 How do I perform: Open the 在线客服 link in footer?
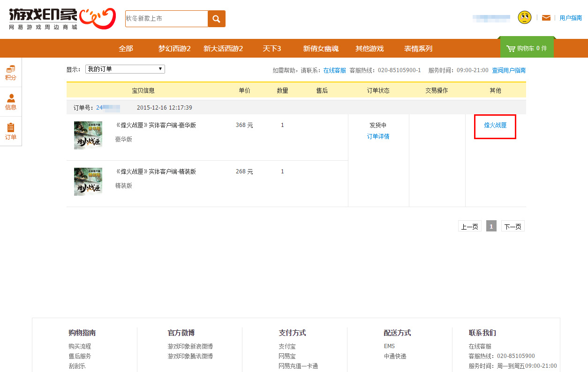480,346
